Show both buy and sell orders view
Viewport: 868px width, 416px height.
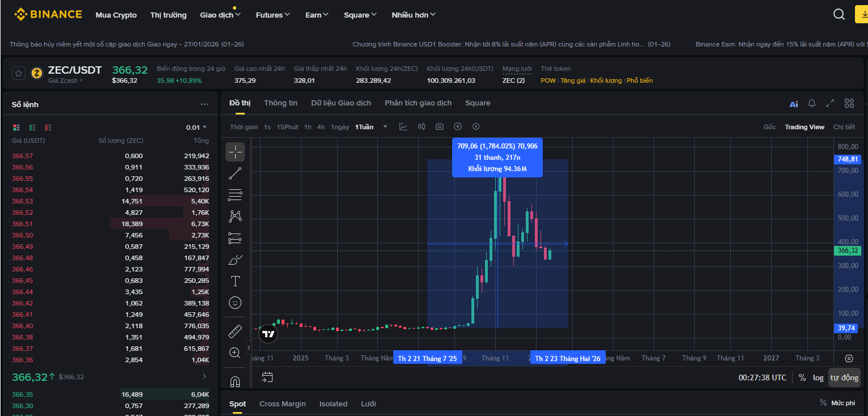pyautogui.click(x=16, y=128)
